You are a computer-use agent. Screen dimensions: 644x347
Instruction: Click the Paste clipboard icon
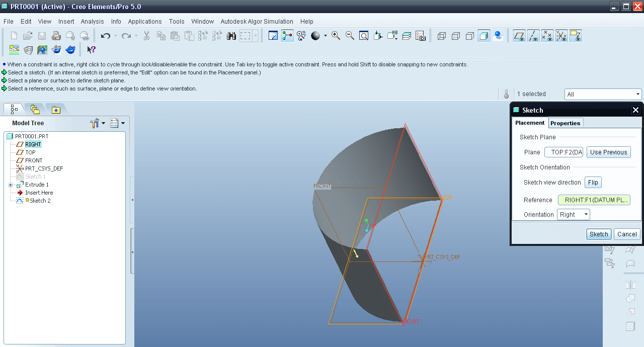(x=175, y=36)
